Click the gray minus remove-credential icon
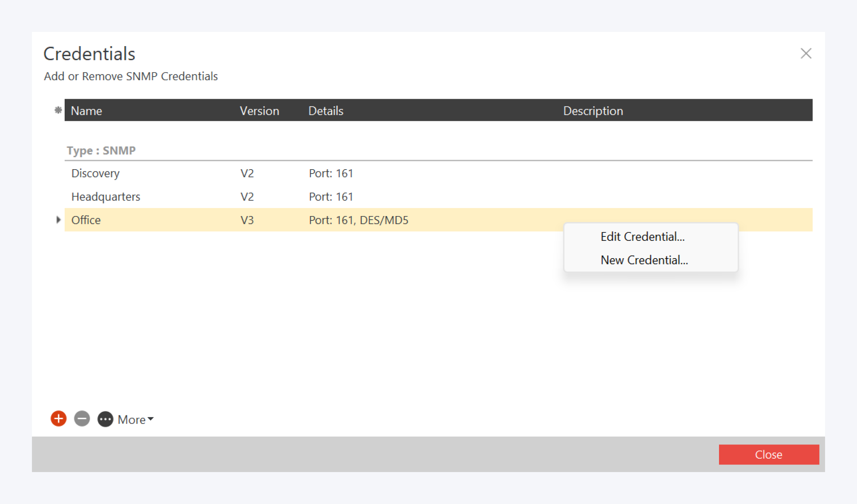 (x=81, y=419)
